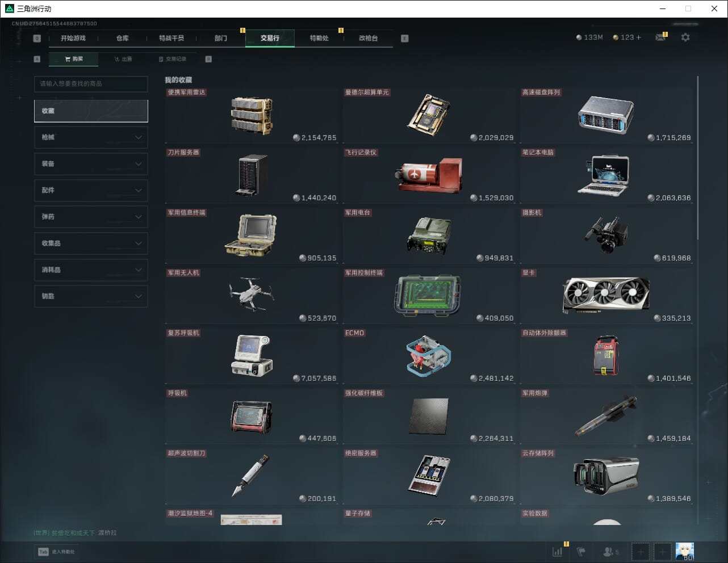The height and width of the screenshot is (563, 728).
Task: Expand the 枪械 category dropdown
Action: 91,137
